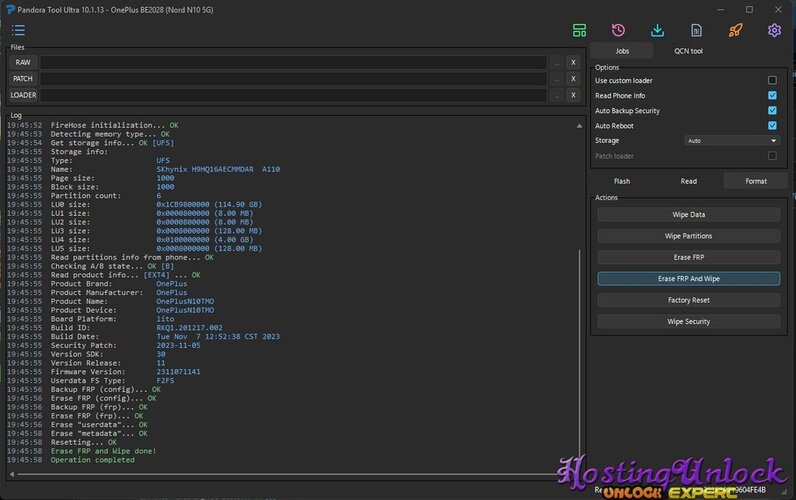This screenshot has width=796, height=500.
Task: Open the history clock icon
Action: [618, 30]
